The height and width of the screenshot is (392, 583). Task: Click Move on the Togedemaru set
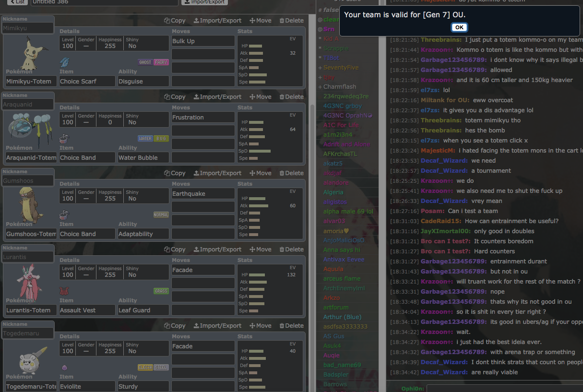261,326
